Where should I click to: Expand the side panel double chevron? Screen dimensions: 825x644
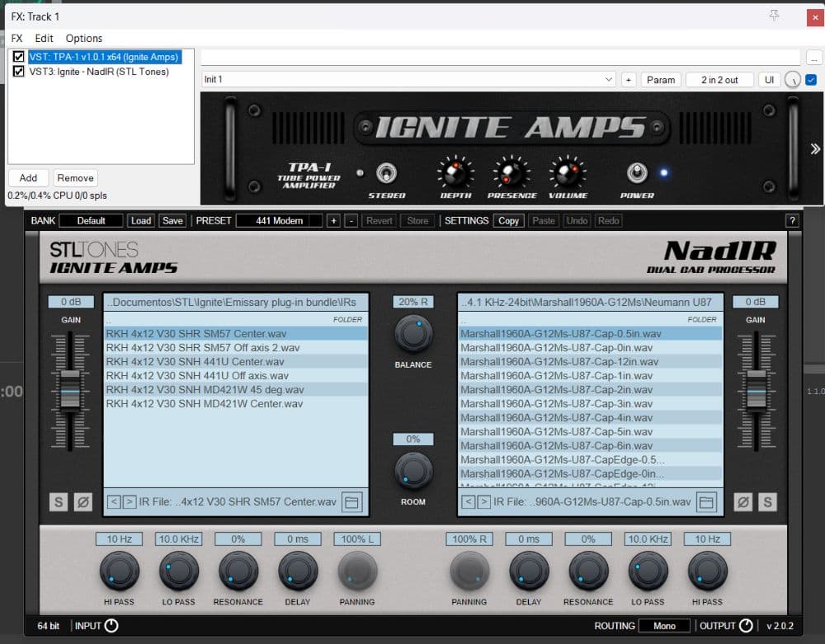[x=815, y=148]
